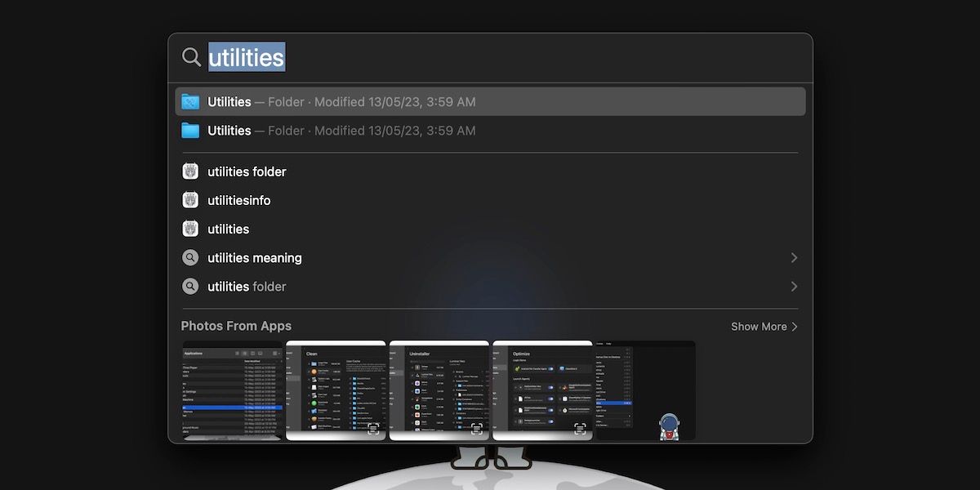Expand the 'utilities folder' web search via its chevron

pyautogui.click(x=793, y=287)
